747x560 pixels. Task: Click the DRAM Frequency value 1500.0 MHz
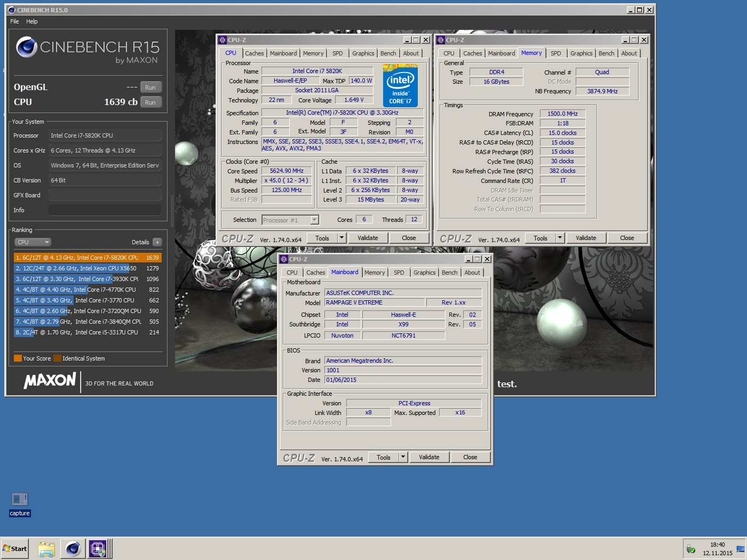[563, 114]
